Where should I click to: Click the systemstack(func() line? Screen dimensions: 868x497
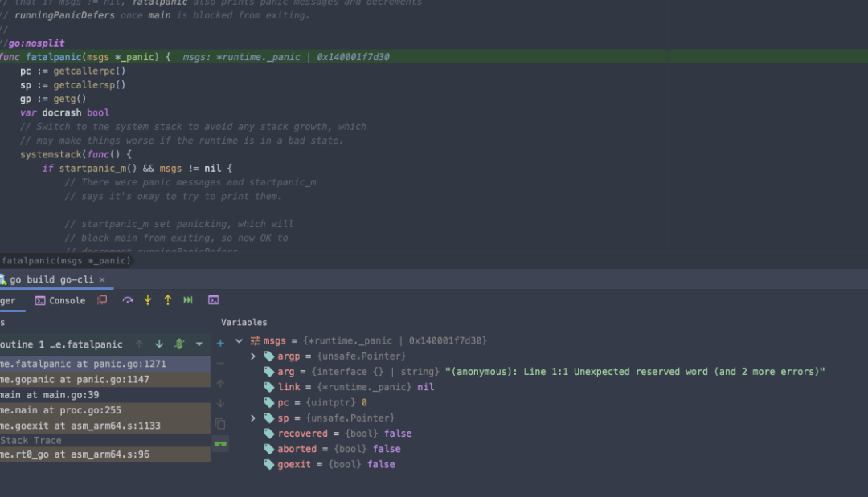pos(76,155)
